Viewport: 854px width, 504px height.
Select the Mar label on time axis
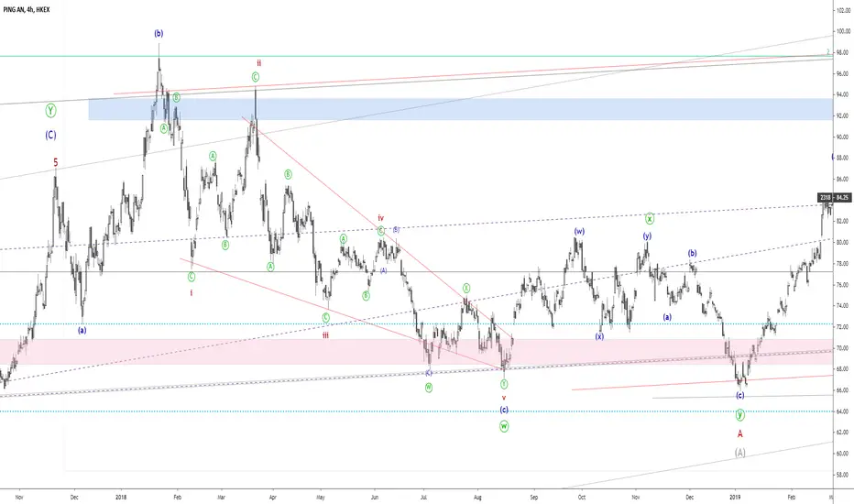[221, 497]
